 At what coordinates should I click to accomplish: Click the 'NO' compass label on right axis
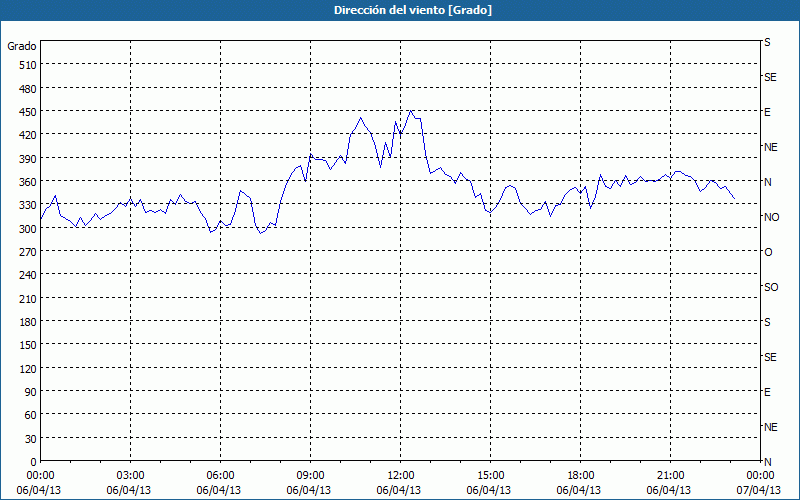(771, 217)
